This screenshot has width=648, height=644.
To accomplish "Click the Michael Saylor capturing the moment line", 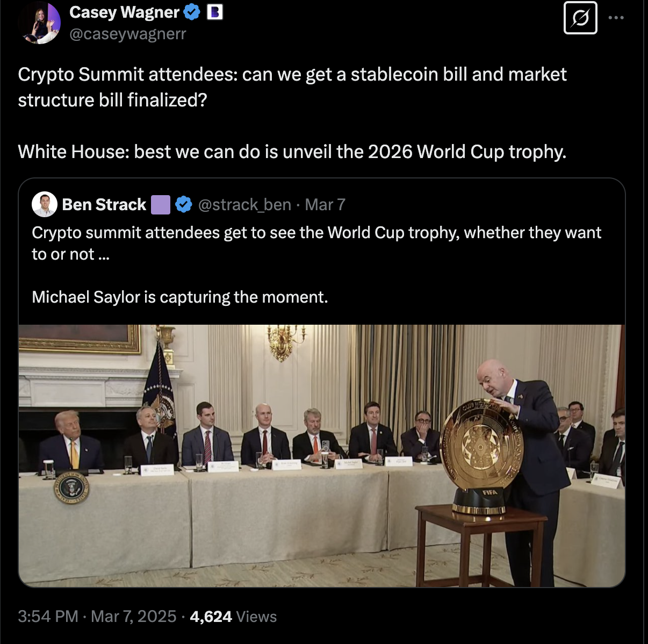I will coord(179,297).
